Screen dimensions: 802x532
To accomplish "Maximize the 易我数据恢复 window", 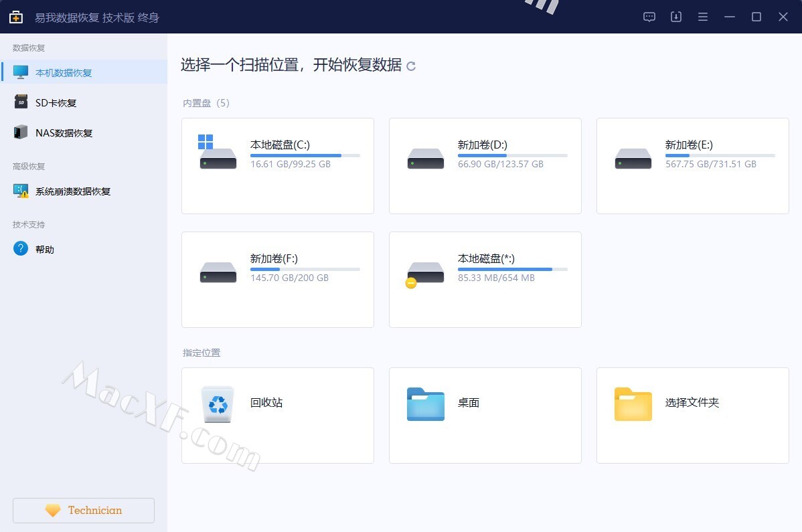I will click(756, 17).
